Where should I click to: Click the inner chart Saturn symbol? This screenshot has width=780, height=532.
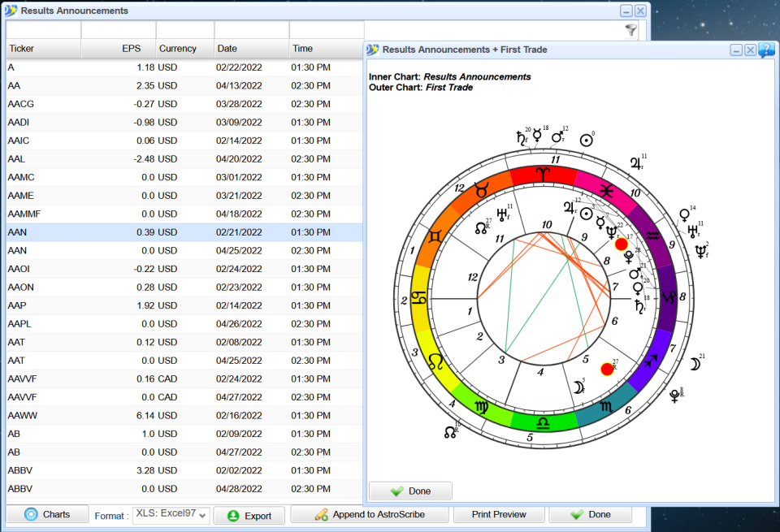[x=639, y=306]
